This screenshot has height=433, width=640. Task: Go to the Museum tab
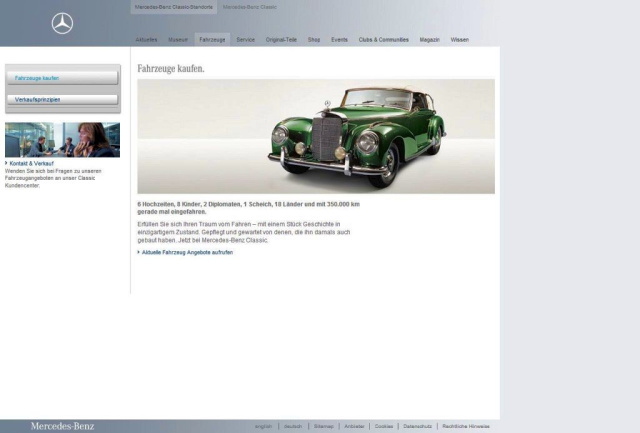click(x=178, y=39)
